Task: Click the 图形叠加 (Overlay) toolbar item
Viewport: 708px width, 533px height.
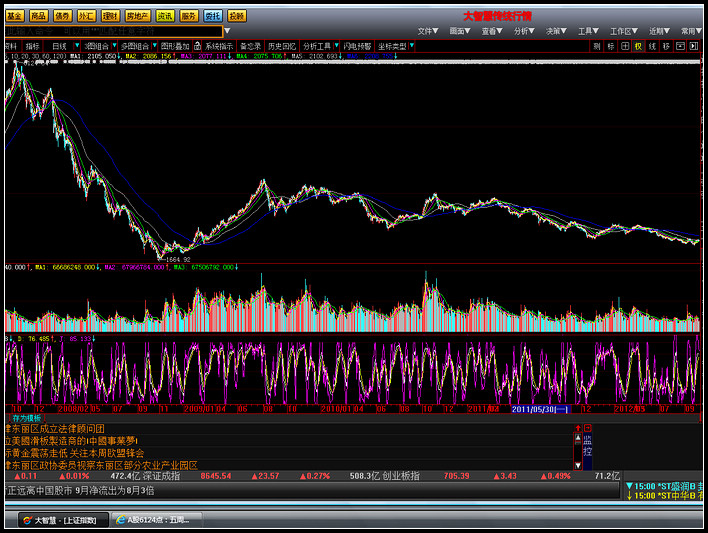Action: point(175,46)
